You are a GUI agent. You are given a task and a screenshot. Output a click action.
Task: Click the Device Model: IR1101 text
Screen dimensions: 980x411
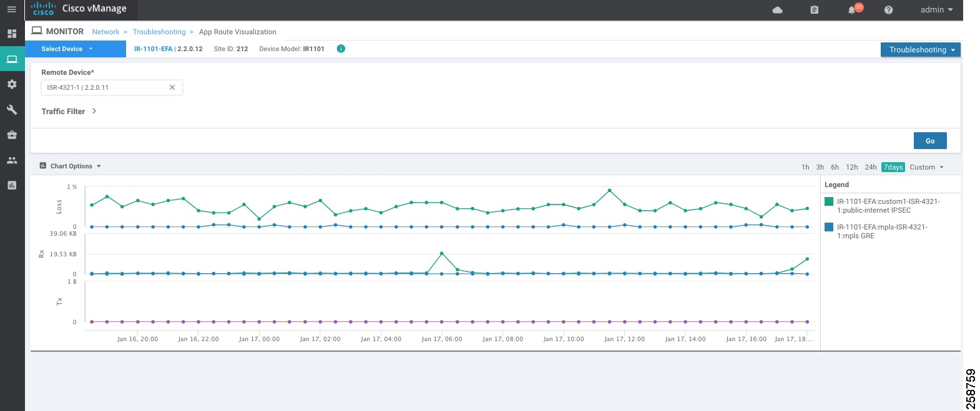coord(292,49)
